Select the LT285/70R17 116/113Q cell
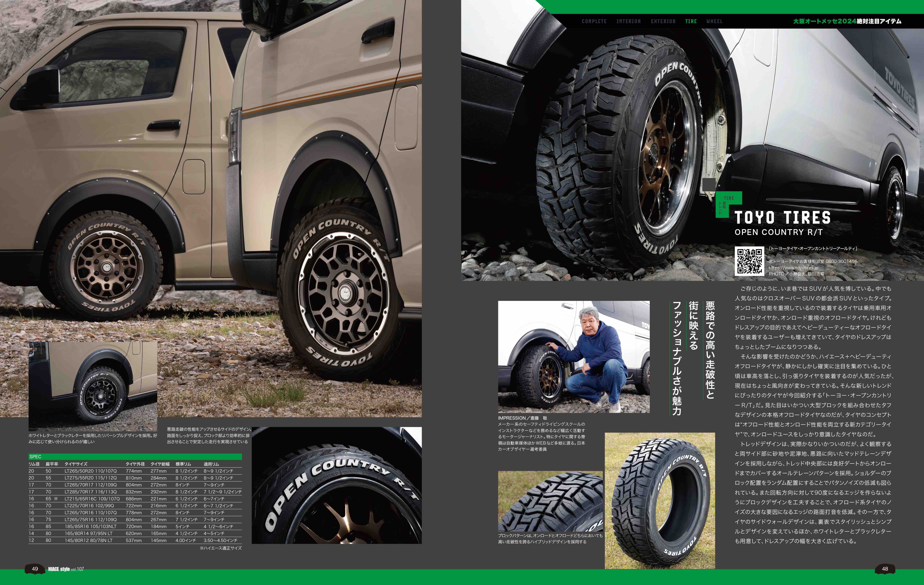Image resolution: width=924 pixels, height=585 pixels. click(x=91, y=492)
